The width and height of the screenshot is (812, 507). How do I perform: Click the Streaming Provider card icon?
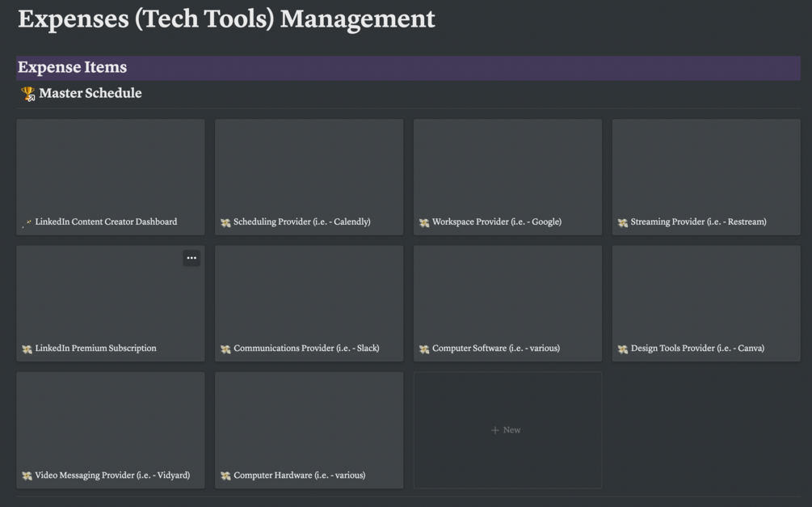coord(623,222)
